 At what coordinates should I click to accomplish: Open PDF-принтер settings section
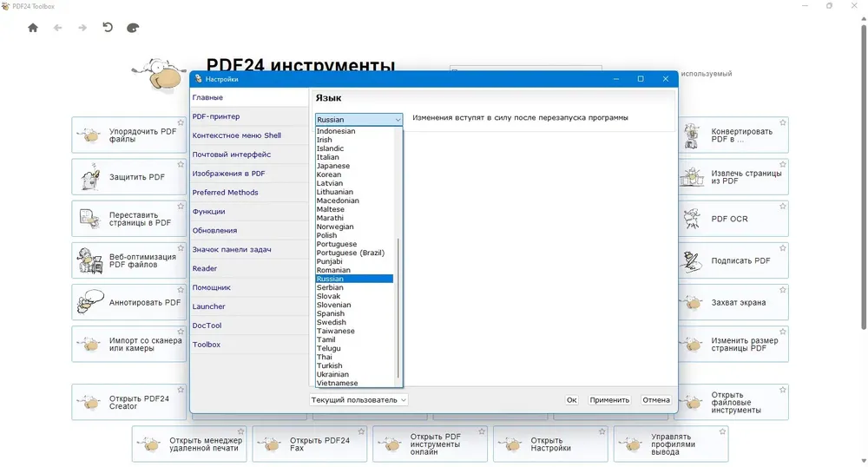pyautogui.click(x=216, y=116)
